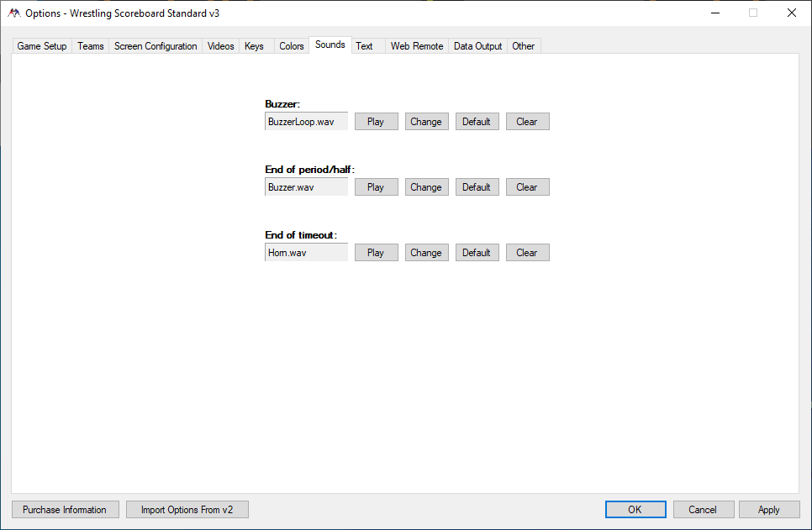Play the End of period/half sound

[x=376, y=187]
